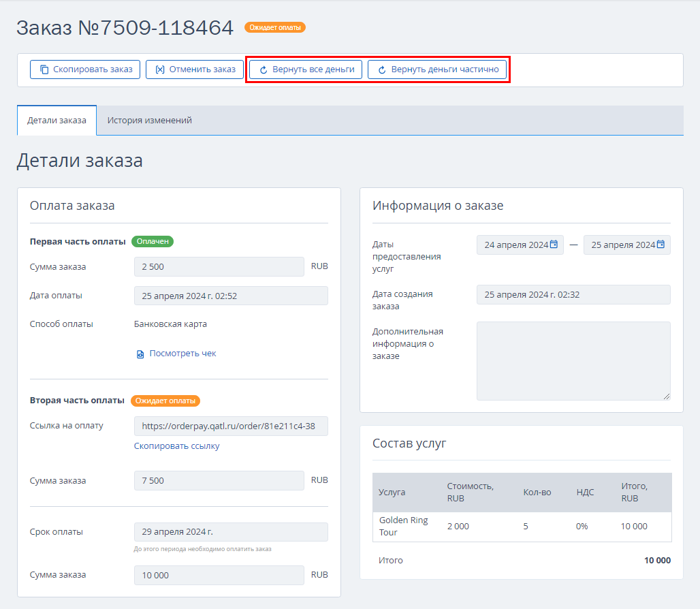Click refund arrow icon in Вернуть все деньги
700x609 pixels.
click(x=264, y=70)
